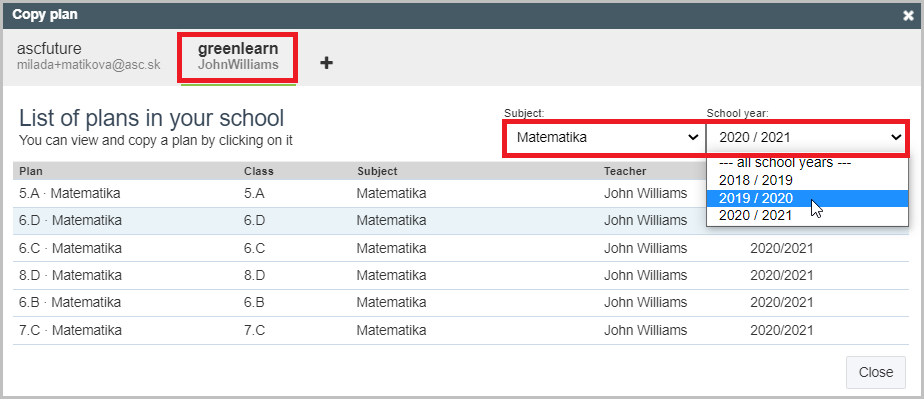Click the Class column header
The height and width of the screenshot is (399, 924).
[259, 172]
